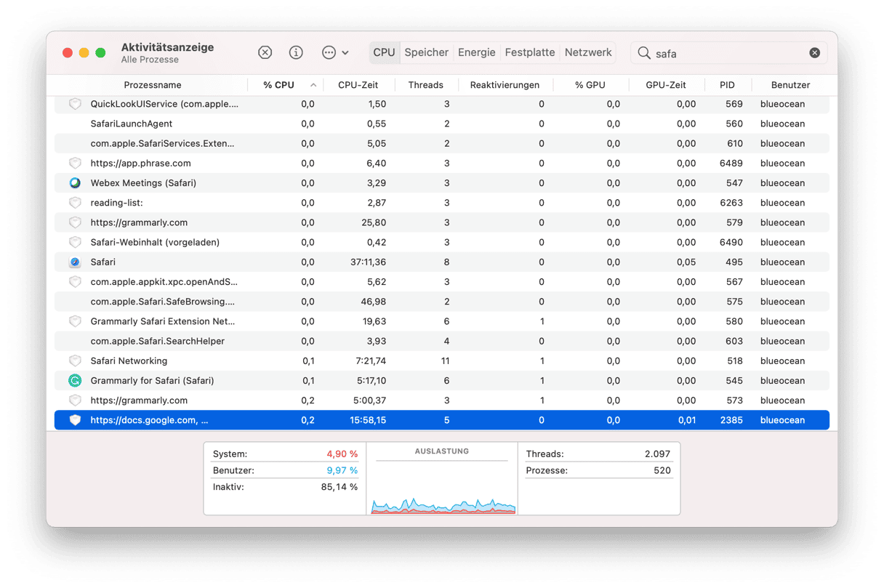This screenshot has height=588, width=884.
Task: Click the shield icon of reading-list: row
Action: coord(75,203)
